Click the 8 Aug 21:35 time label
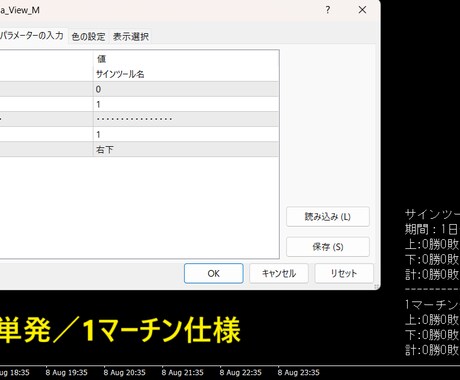Image resolution: width=460 pixels, height=380 pixels. pos(182,372)
